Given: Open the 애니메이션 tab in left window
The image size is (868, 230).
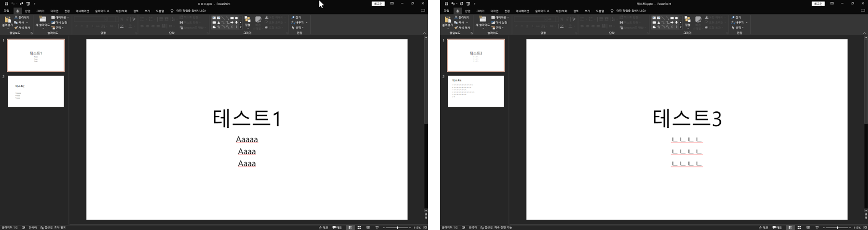Looking at the screenshot, I should 82,11.
